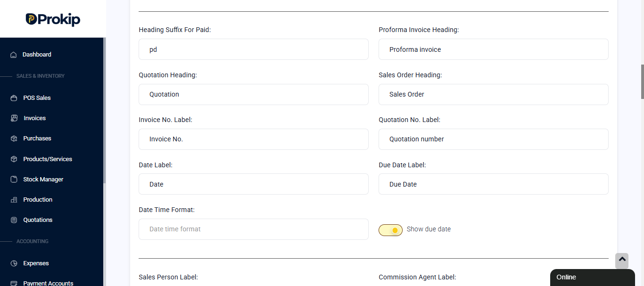
Task: Open POS Sales basket icon
Action: coord(14,98)
